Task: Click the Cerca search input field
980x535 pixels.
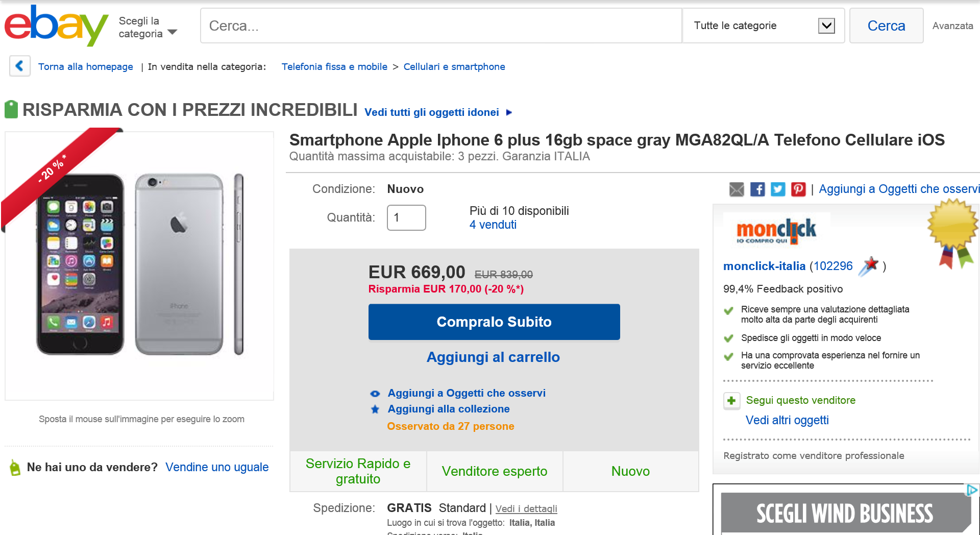Action: 441,26
